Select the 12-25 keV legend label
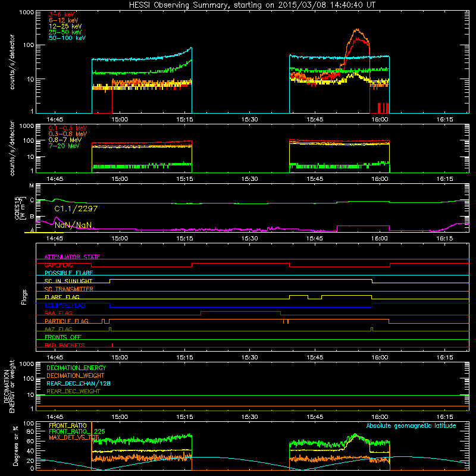Viewport: 476px width, 476px height. point(65,26)
